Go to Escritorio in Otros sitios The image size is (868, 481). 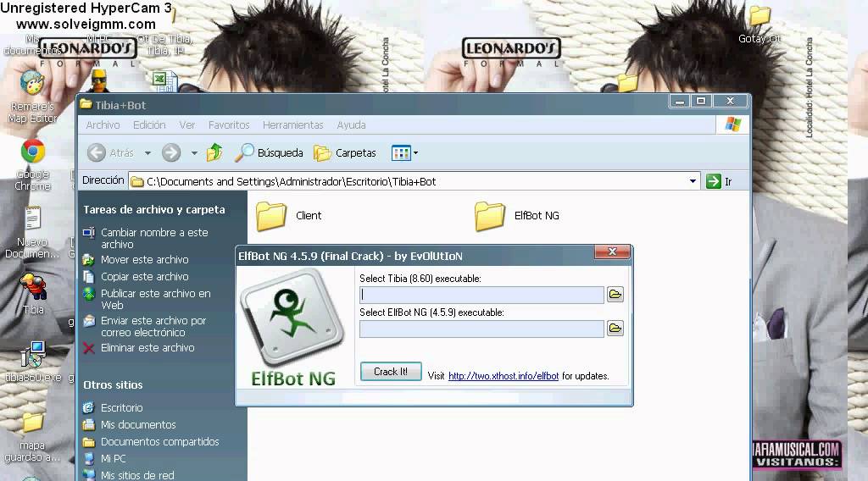114,407
